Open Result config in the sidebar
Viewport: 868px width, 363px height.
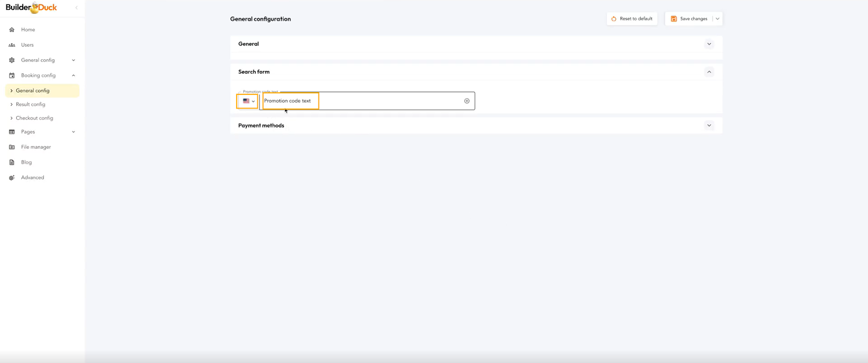[30, 104]
